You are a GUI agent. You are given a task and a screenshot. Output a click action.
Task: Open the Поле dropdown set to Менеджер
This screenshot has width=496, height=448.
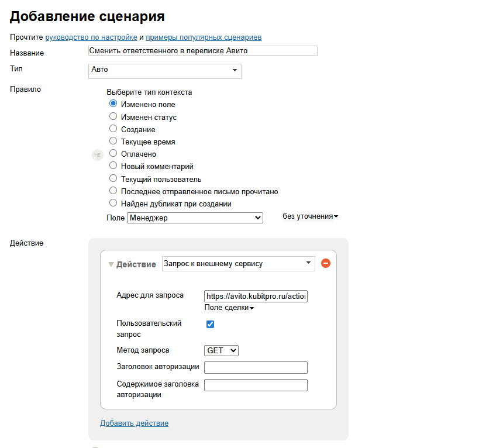point(195,218)
